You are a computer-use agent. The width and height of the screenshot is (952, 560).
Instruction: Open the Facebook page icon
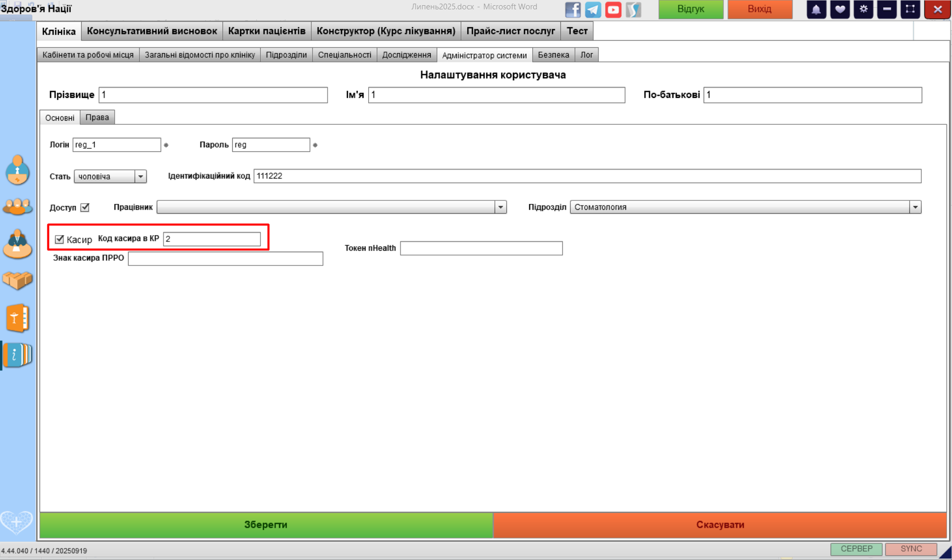point(572,9)
